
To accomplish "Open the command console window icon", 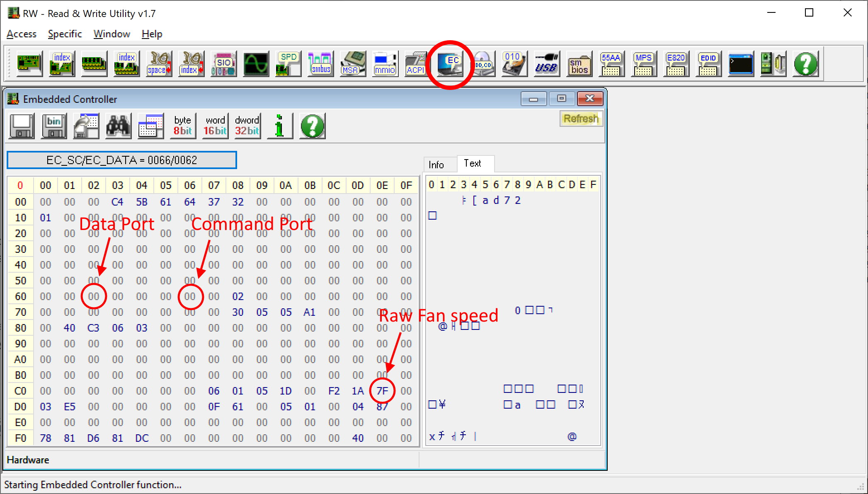I will 741,64.
